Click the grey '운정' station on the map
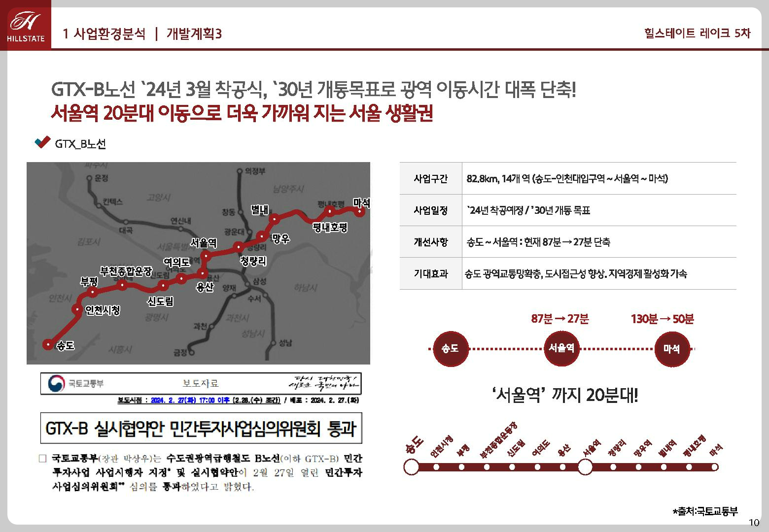 point(98,178)
